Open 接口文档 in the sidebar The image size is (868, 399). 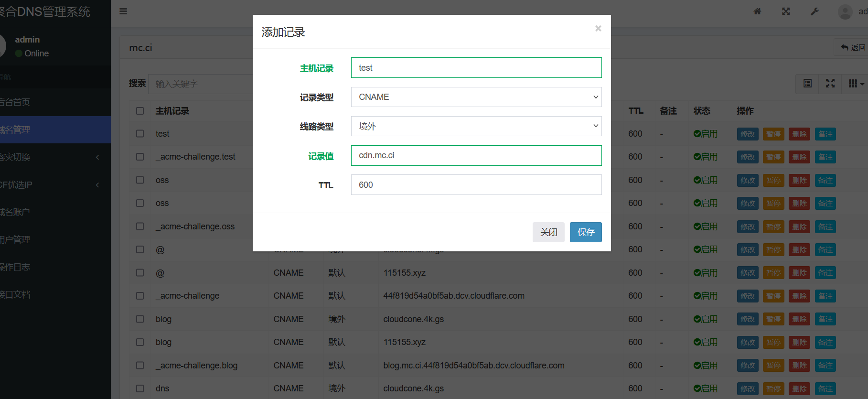[x=55, y=294]
